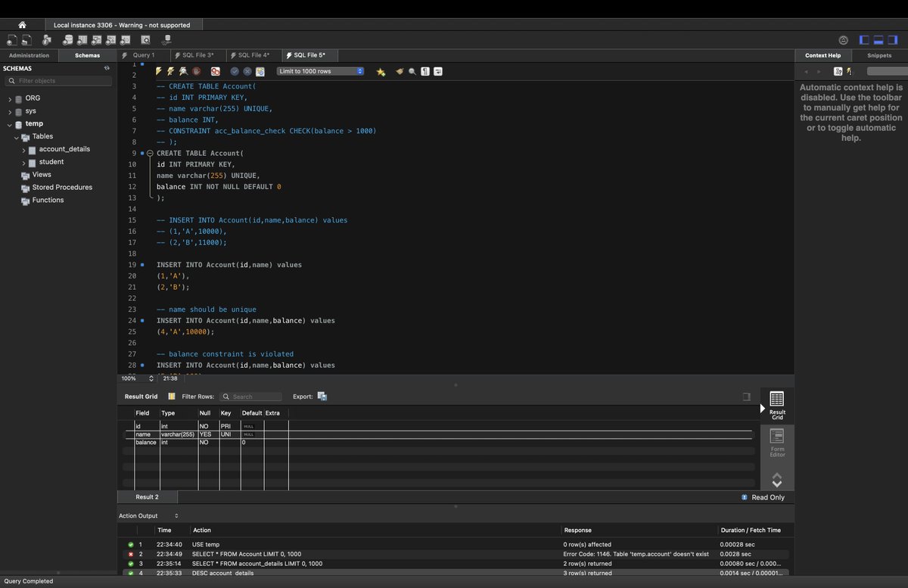
Task: Collapse CREATE TABLE block fold marker
Action: tap(150, 154)
